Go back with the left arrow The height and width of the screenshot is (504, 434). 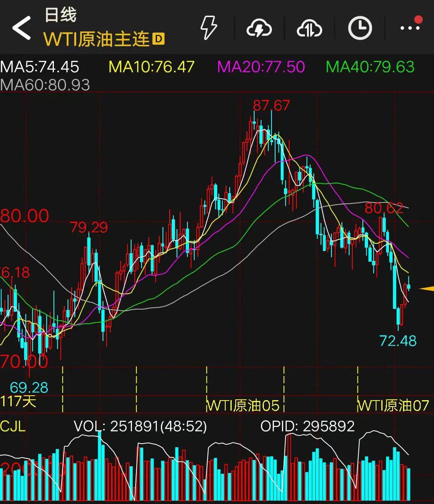22,28
